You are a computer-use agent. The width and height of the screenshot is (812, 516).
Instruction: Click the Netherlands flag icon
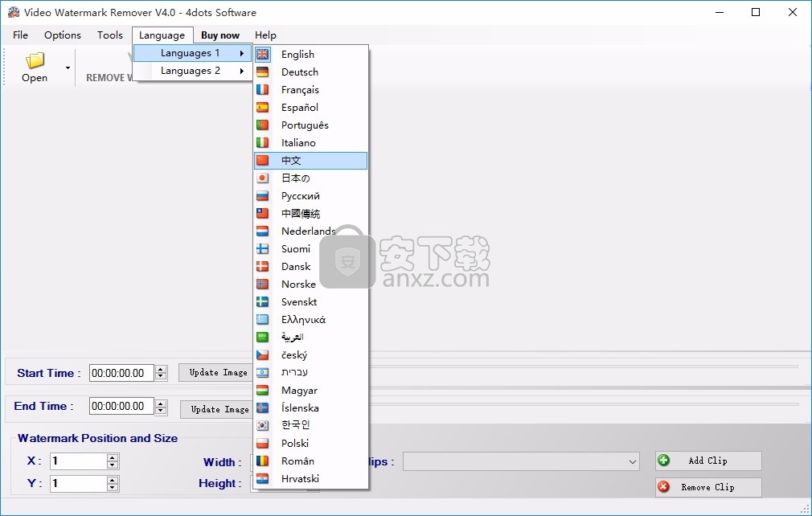click(x=263, y=231)
